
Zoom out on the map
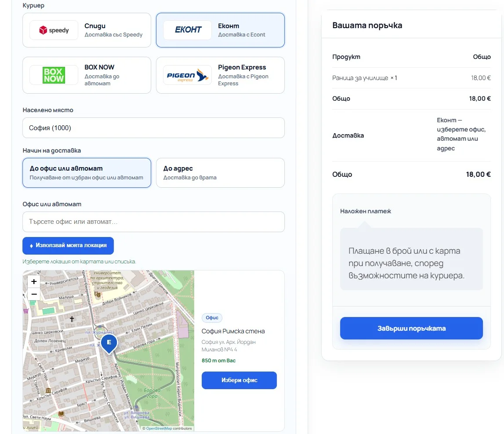click(34, 294)
